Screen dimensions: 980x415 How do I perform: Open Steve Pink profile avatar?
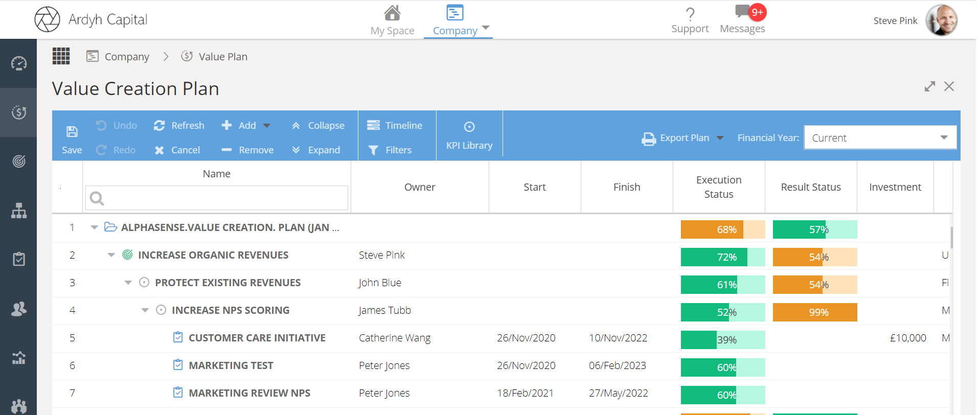(942, 20)
